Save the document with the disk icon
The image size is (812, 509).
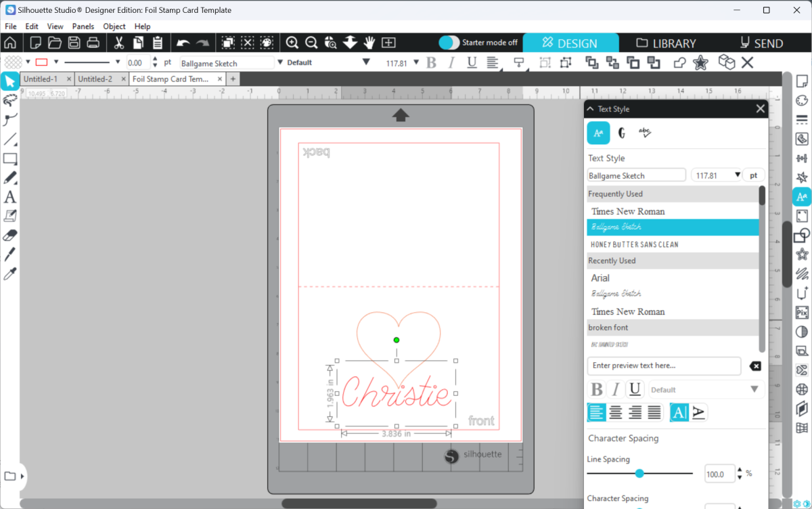tap(74, 43)
